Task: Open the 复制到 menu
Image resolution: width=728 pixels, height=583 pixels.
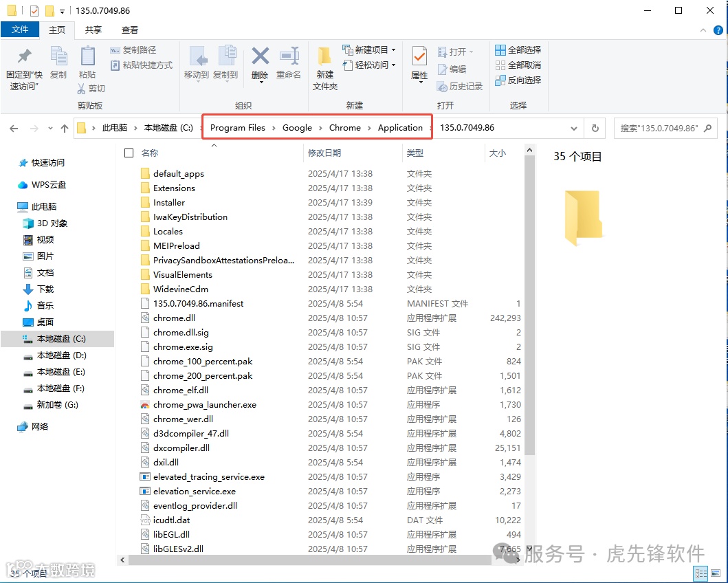Action: [225, 63]
